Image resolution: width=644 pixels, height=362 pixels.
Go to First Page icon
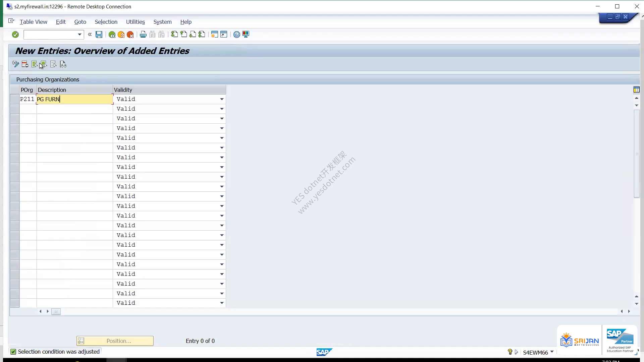[x=174, y=35]
